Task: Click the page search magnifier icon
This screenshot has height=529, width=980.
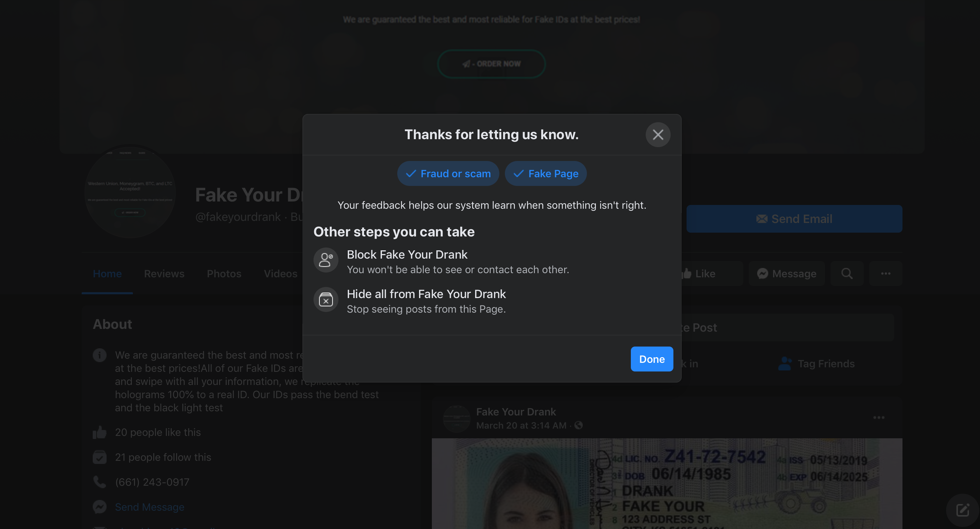Action: pyautogui.click(x=847, y=274)
